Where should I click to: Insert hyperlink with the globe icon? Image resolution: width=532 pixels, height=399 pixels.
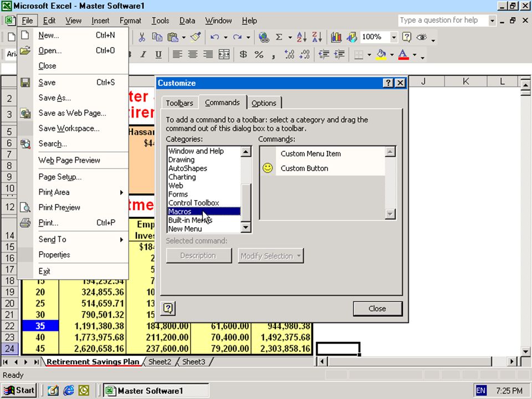coord(264,37)
